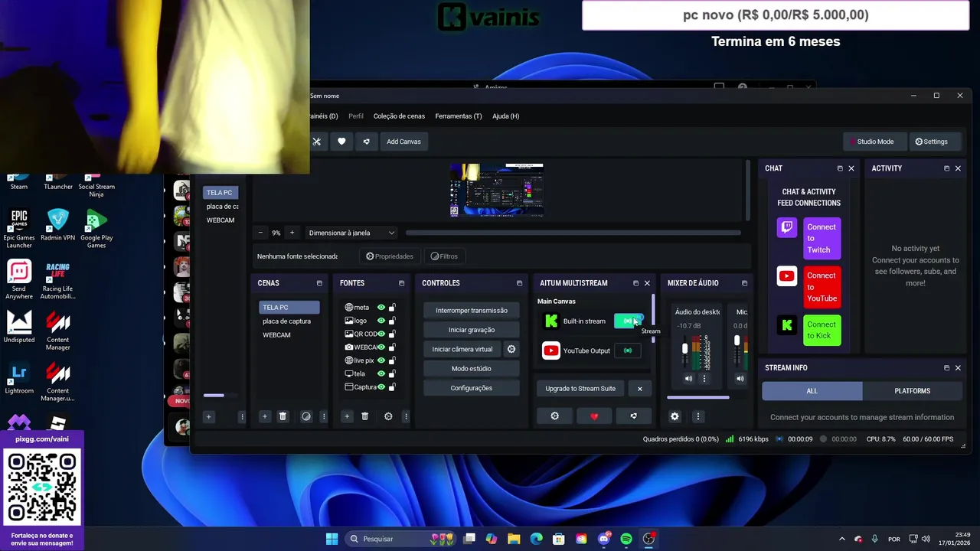Open Studio Mode button at top right

(x=874, y=142)
